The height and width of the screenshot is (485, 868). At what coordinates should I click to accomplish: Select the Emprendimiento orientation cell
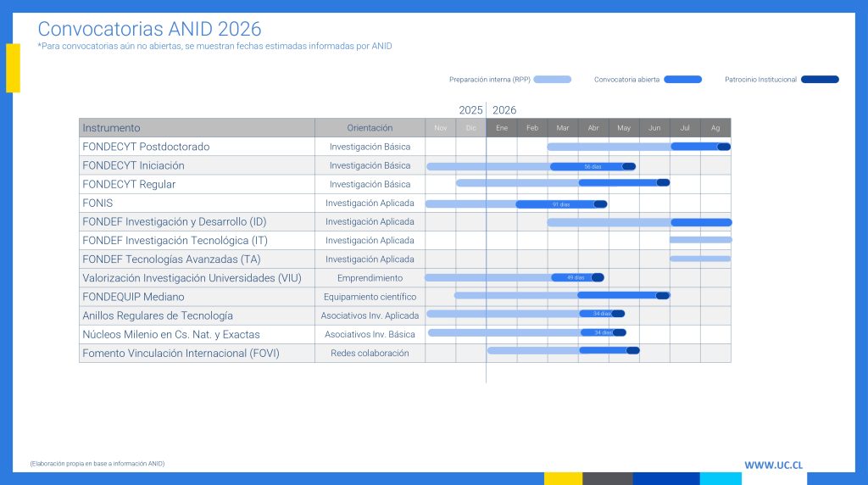[x=370, y=278]
